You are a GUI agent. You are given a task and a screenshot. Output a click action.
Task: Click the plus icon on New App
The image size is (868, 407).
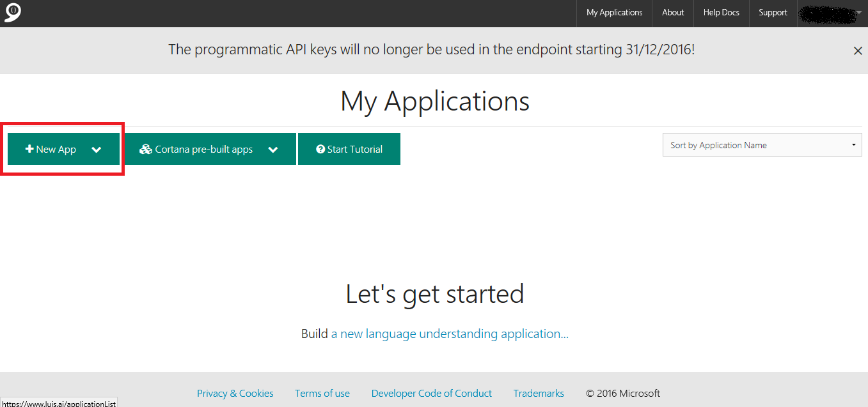29,149
